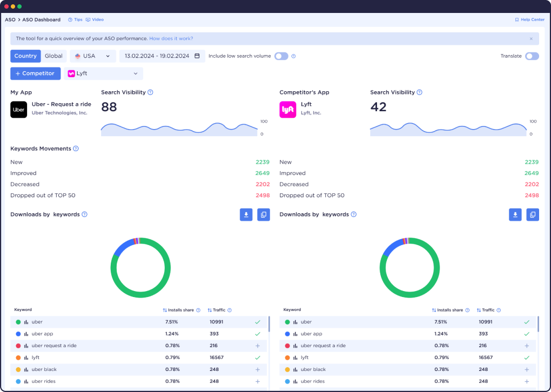Download My App keywords data
Viewport: 551px width, 392px height.
click(x=246, y=214)
